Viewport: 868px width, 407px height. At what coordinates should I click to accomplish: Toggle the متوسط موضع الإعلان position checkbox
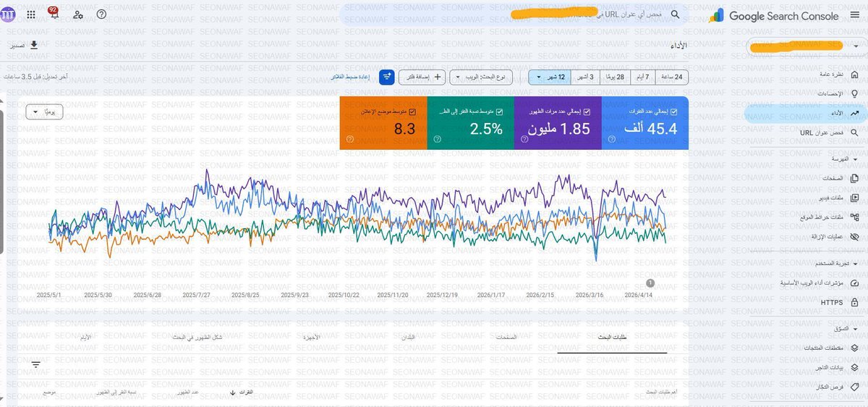(412, 112)
